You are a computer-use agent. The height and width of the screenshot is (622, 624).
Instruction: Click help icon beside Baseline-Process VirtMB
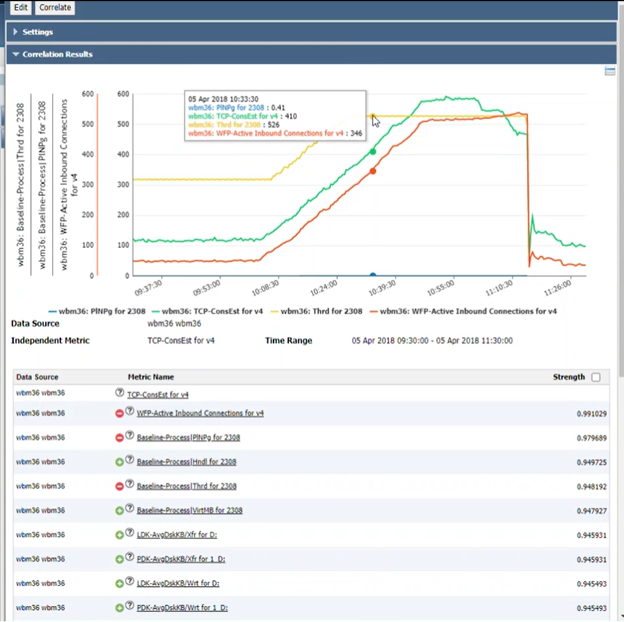click(x=129, y=510)
